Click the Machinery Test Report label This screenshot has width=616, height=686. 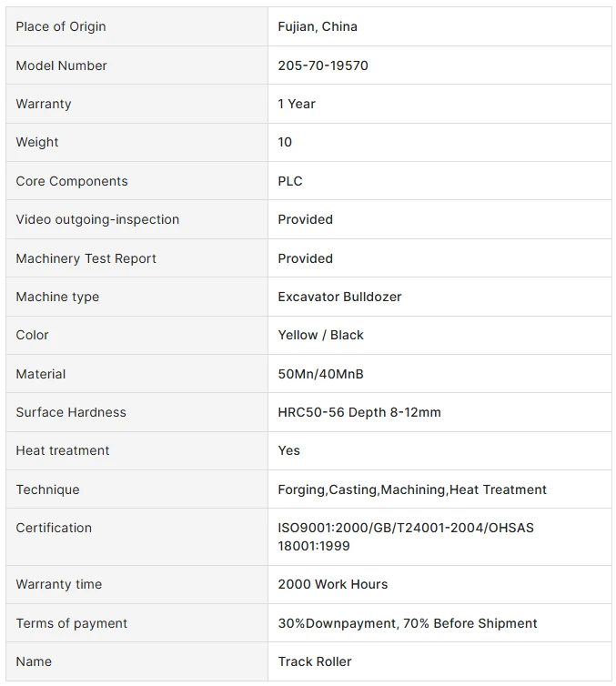[x=86, y=258]
